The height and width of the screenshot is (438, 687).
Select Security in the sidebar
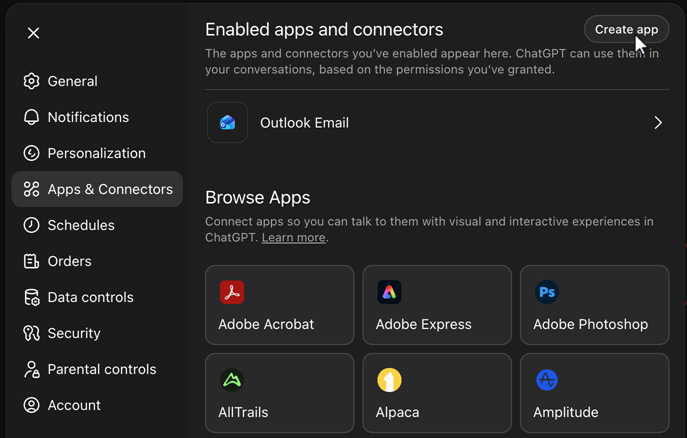[x=74, y=333]
